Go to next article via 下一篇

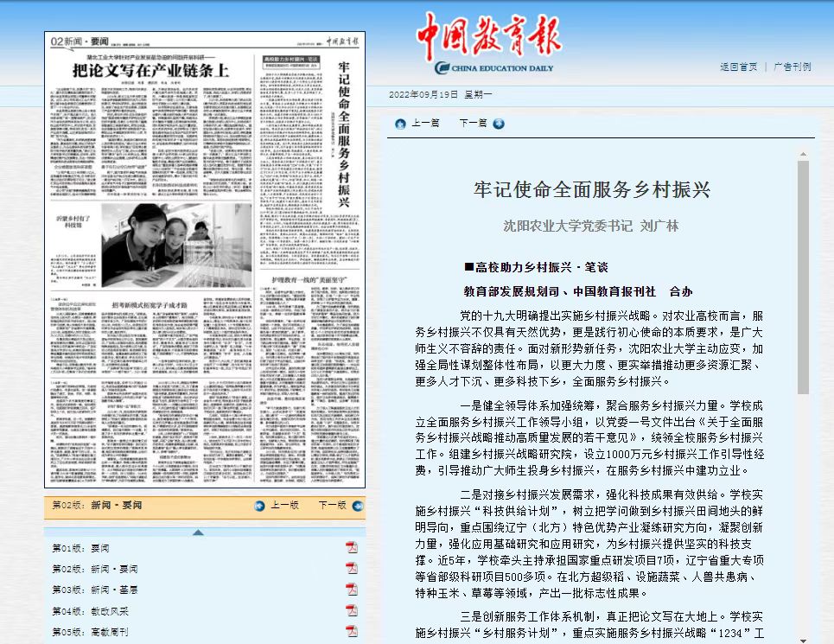coord(473,124)
